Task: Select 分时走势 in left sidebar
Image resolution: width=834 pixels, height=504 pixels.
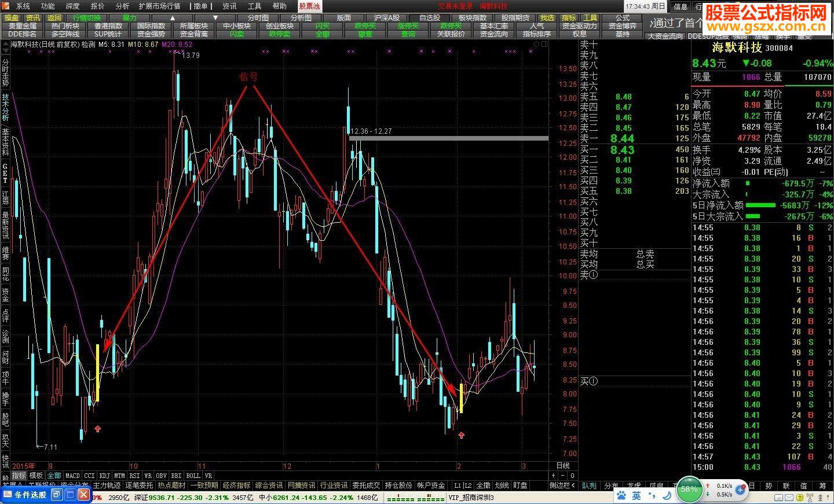Action: pos(5,72)
